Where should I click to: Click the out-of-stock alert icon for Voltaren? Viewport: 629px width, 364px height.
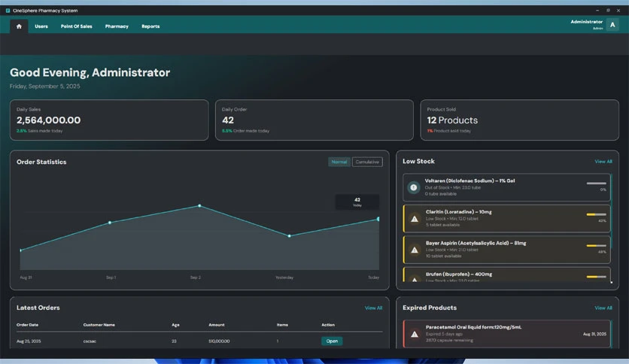[x=414, y=187]
